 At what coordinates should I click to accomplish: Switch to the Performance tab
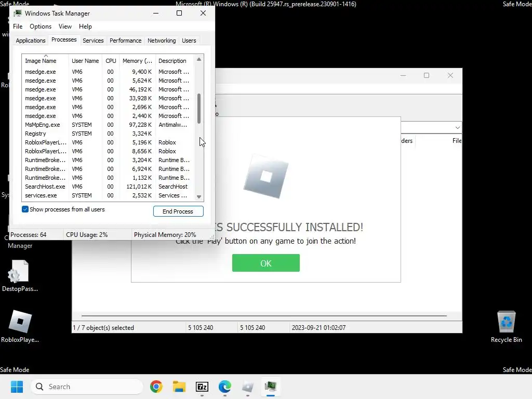click(x=125, y=41)
